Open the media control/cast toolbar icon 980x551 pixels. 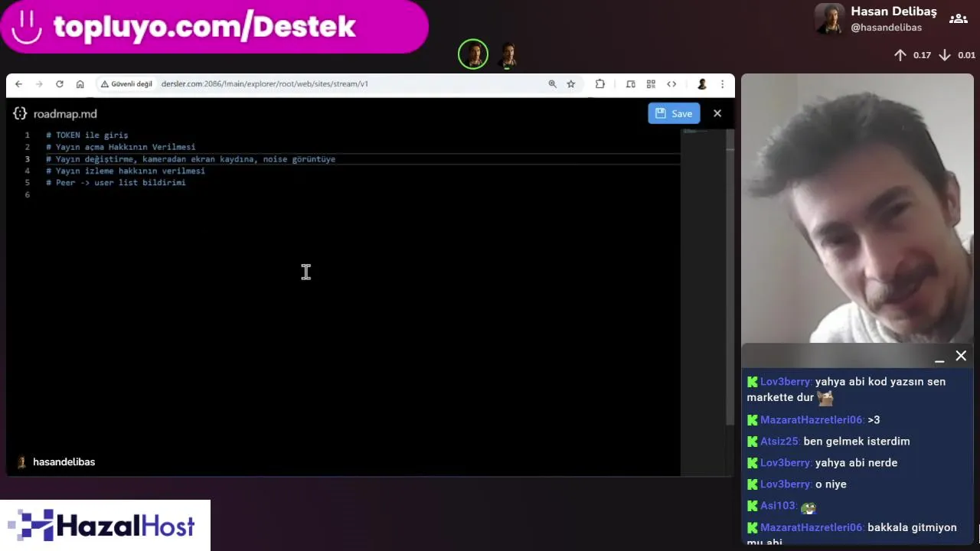pos(631,84)
